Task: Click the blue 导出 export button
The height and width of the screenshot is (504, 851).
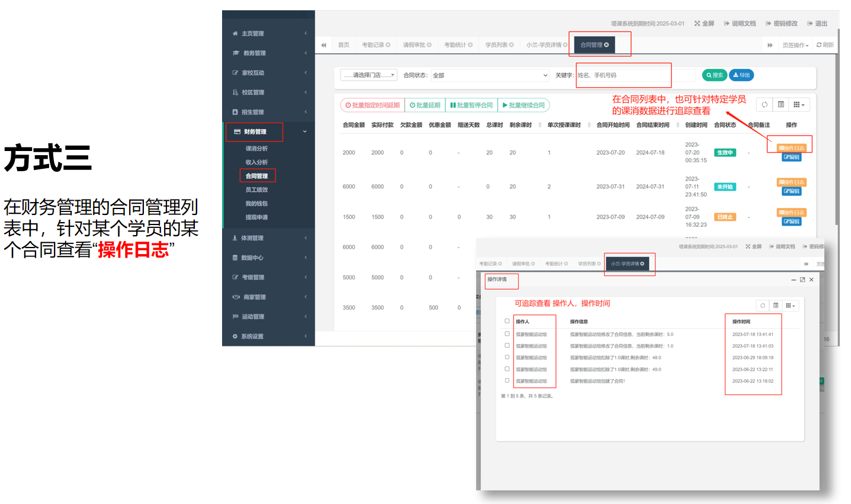Action: (x=741, y=75)
